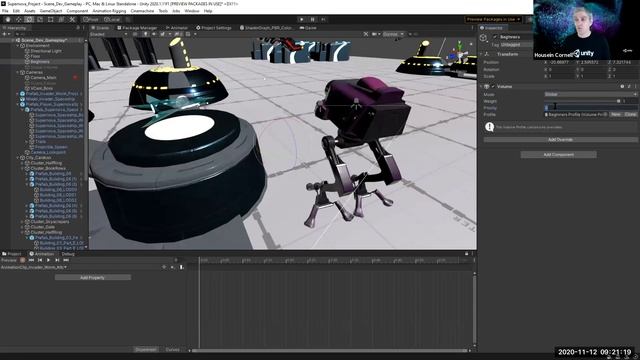Open the Tag Untagged dropdown

pyautogui.click(x=517, y=44)
